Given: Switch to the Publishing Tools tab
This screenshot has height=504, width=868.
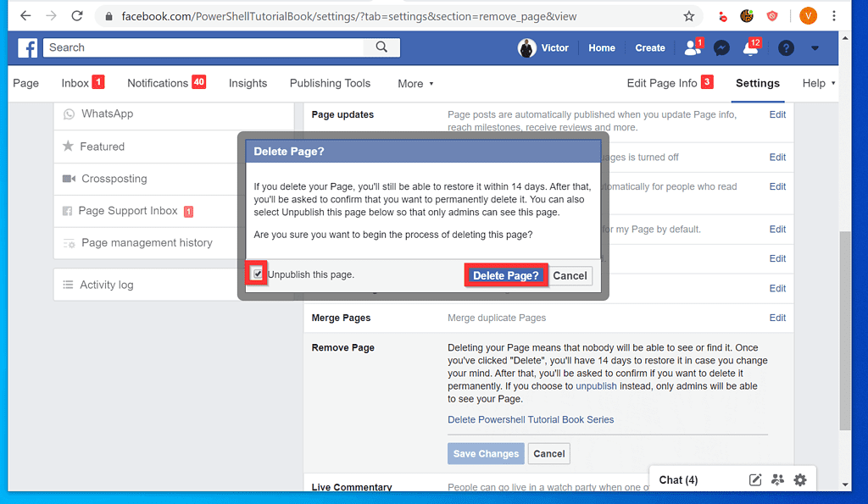Looking at the screenshot, I should point(330,83).
